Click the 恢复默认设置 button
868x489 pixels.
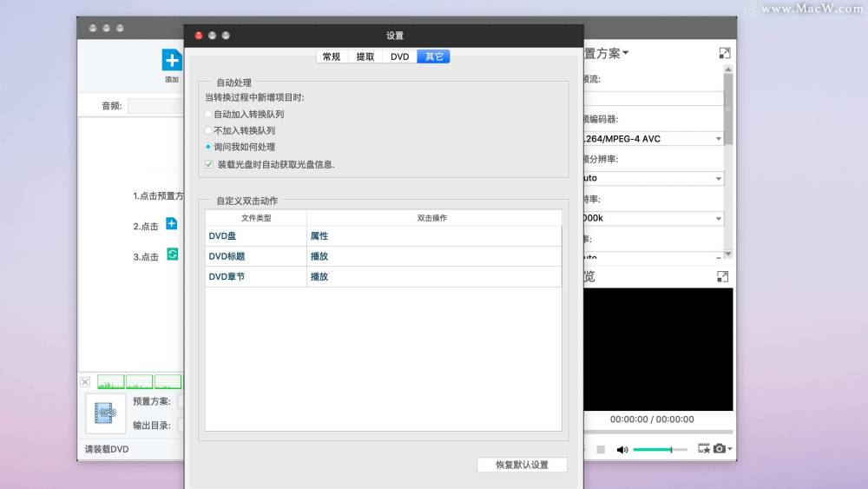coord(522,465)
